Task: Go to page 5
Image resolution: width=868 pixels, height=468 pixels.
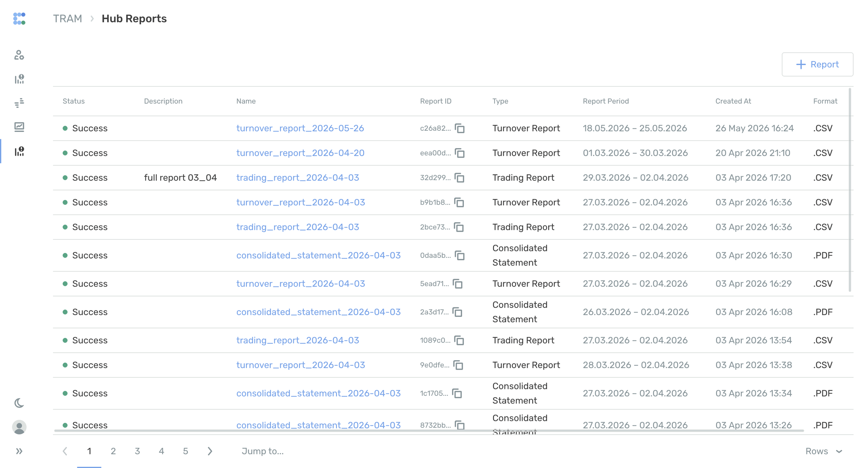Action: (185, 451)
